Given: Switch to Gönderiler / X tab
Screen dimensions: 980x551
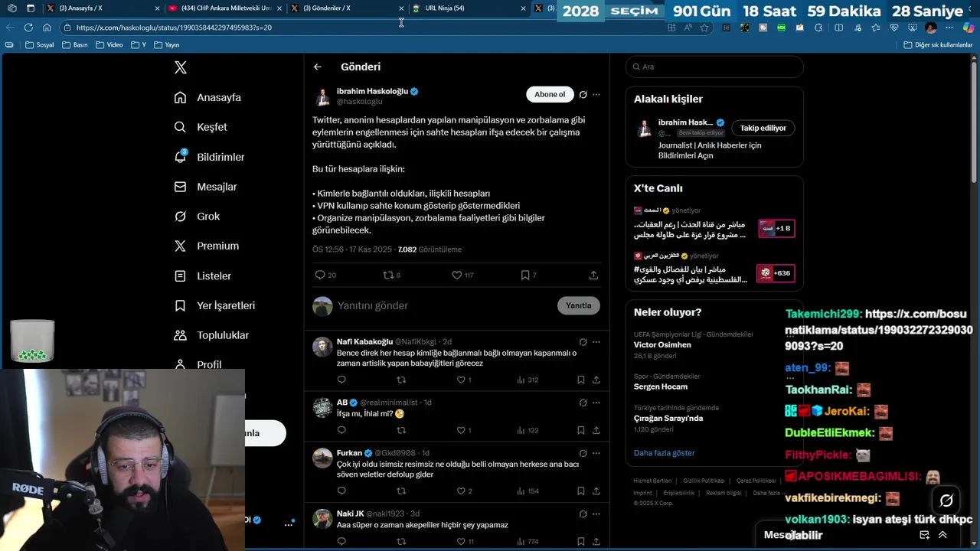Looking at the screenshot, I should [347, 8].
